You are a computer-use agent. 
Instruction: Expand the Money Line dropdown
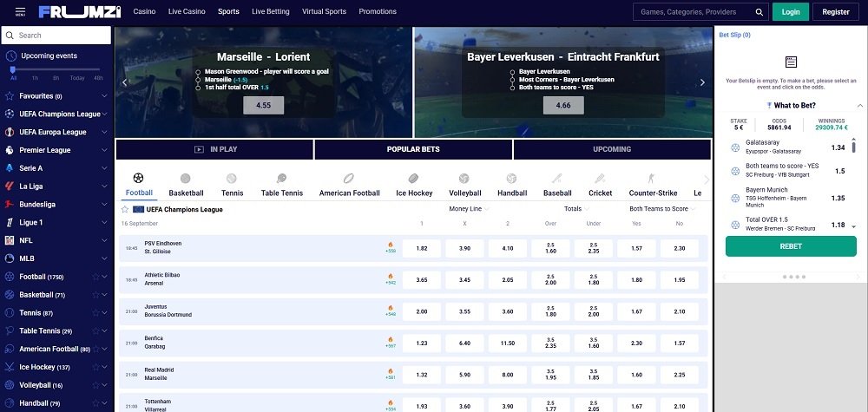pos(470,209)
